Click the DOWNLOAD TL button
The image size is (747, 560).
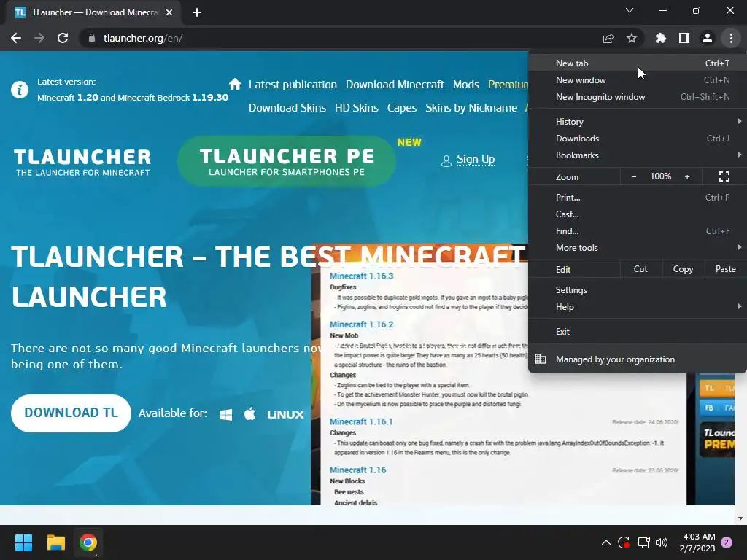pos(71,413)
